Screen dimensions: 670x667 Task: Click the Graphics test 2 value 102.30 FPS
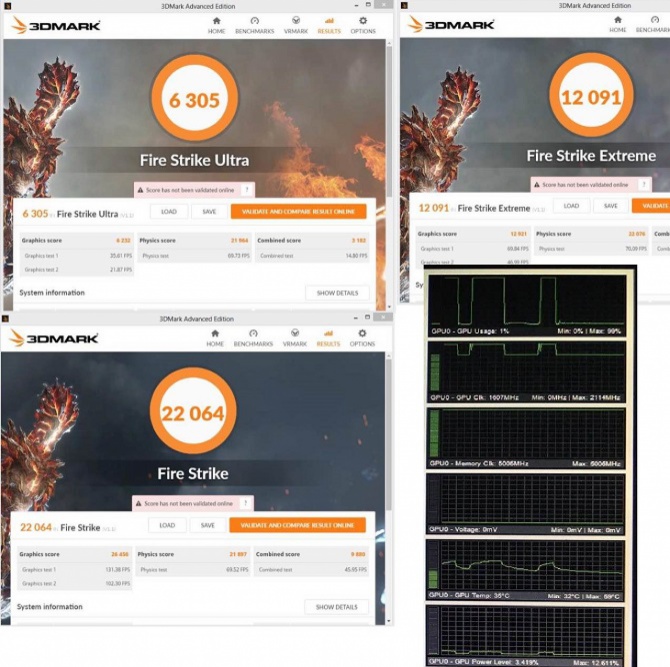coord(118,583)
